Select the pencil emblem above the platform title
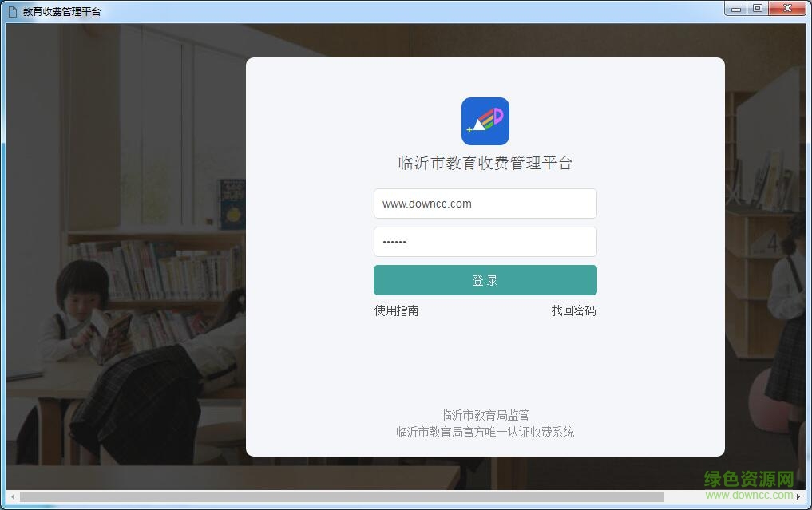The width and height of the screenshot is (812, 510). [485, 121]
